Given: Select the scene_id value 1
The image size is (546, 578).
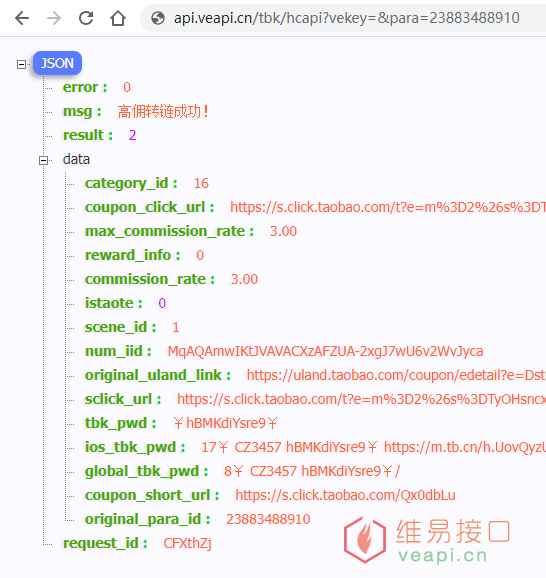Looking at the screenshot, I should pyautogui.click(x=176, y=327).
